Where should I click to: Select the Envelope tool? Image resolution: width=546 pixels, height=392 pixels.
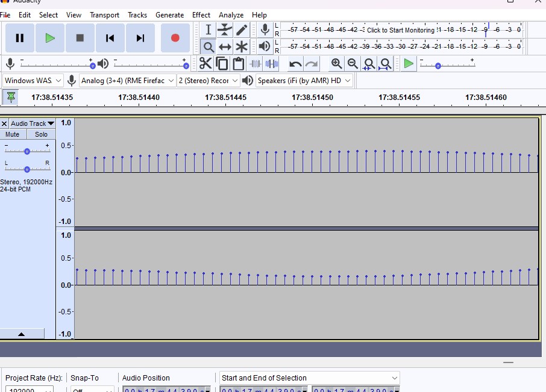225,30
